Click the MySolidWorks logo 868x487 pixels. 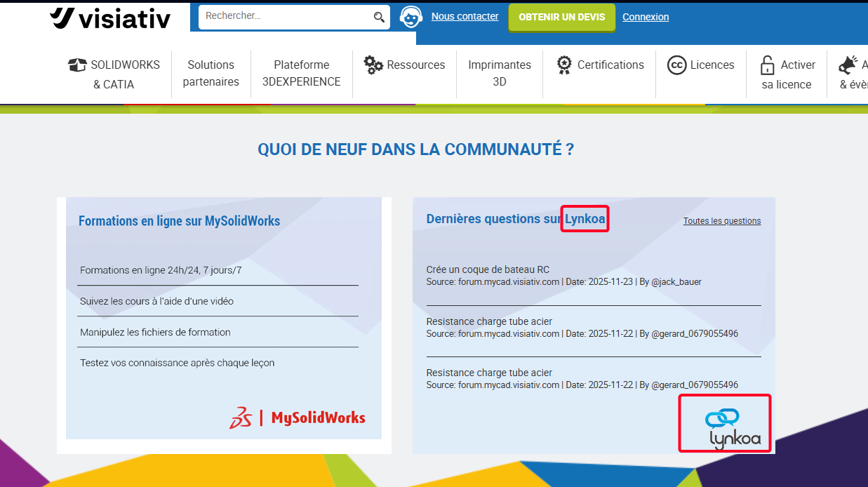coord(298,418)
